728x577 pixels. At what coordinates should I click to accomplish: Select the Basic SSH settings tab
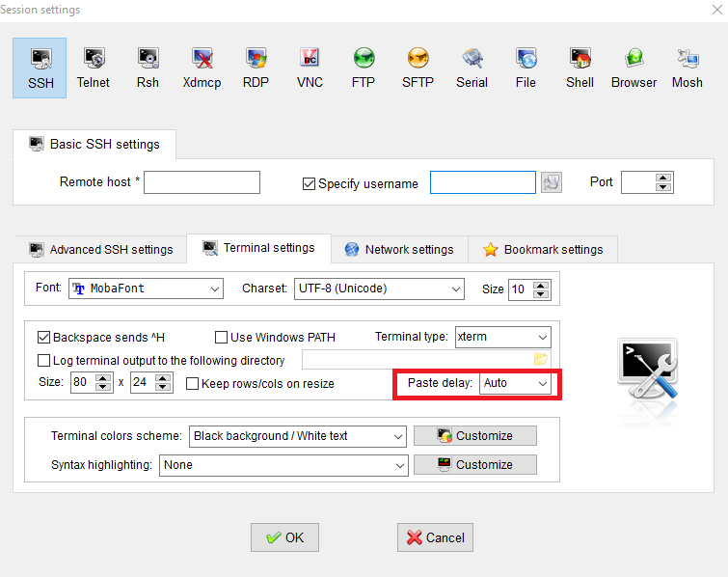(94, 144)
